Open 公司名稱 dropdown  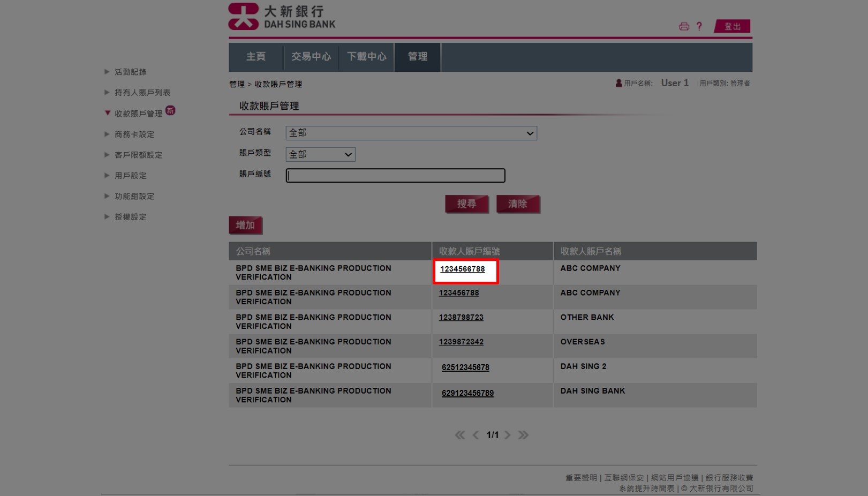(x=411, y=133)
